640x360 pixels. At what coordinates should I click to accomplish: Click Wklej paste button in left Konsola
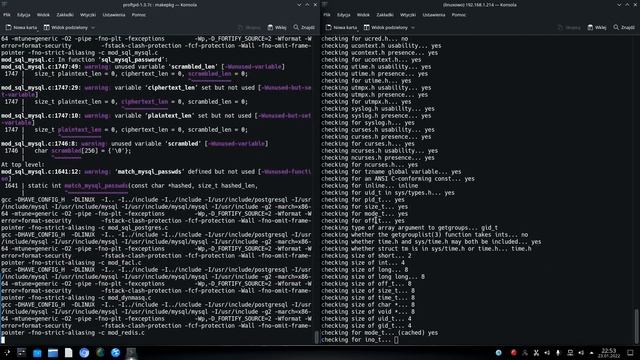277,27
